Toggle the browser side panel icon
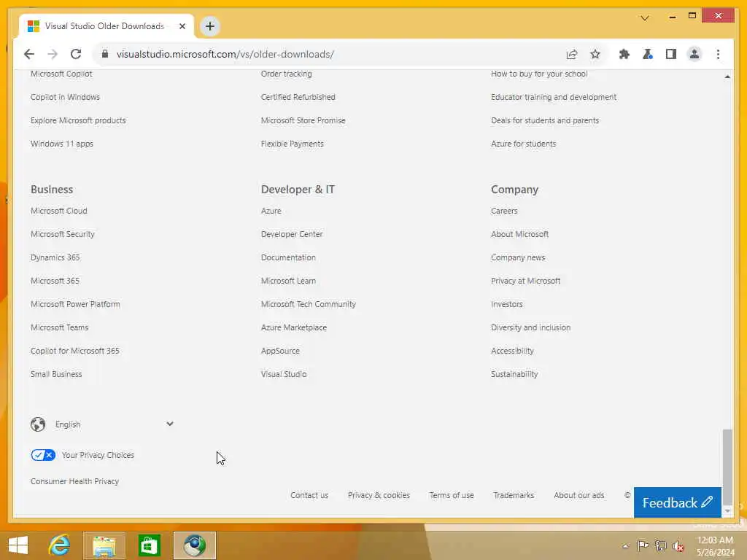The image size is (747, 560). click(671, 54)
